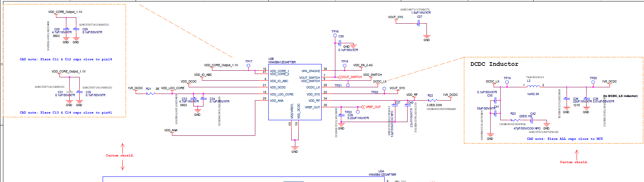This screenshot has width=644, height=182.
Task: Click test point TP20 circle
Action: [x=593, y=82]
